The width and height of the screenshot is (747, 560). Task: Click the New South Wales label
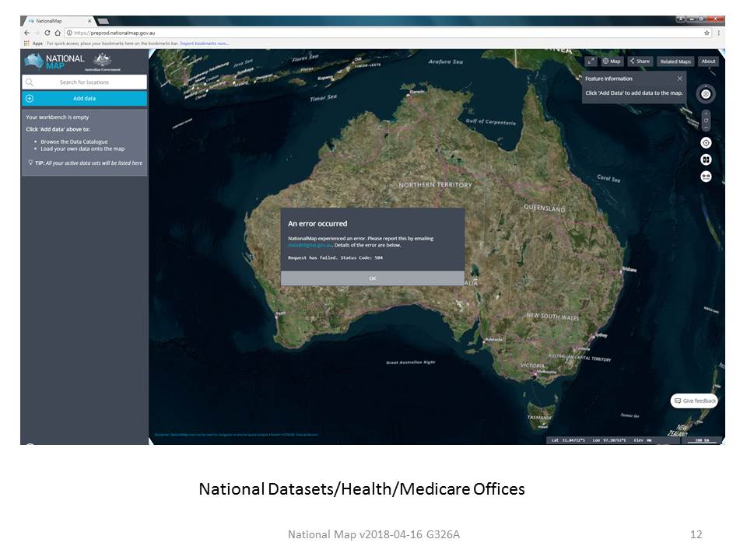click(x=552, y=317)
